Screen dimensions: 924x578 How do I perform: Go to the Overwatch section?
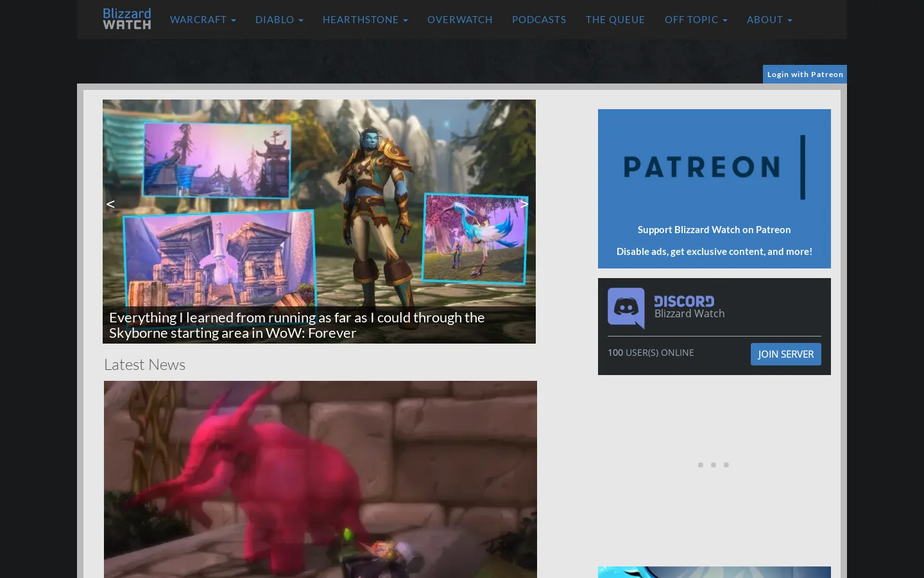coord(460,20)
